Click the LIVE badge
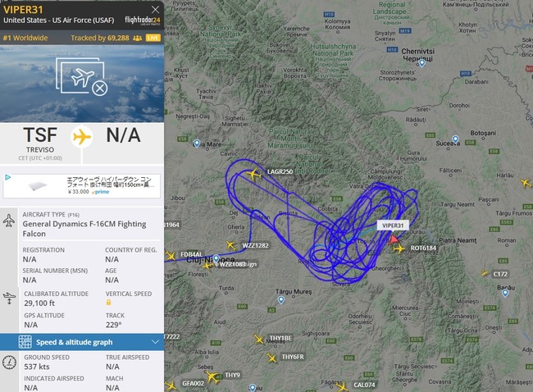The width and height of the screenshot is (533, 392). 153,38
